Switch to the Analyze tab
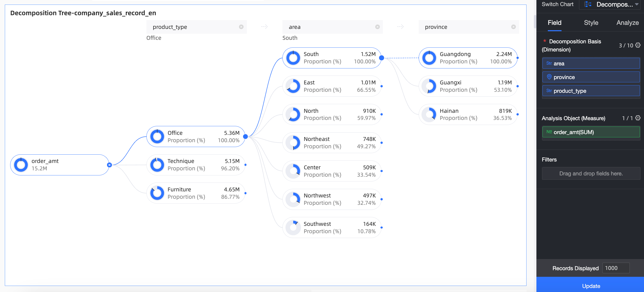This screenshot has height=292, width=644. [628, 23]
